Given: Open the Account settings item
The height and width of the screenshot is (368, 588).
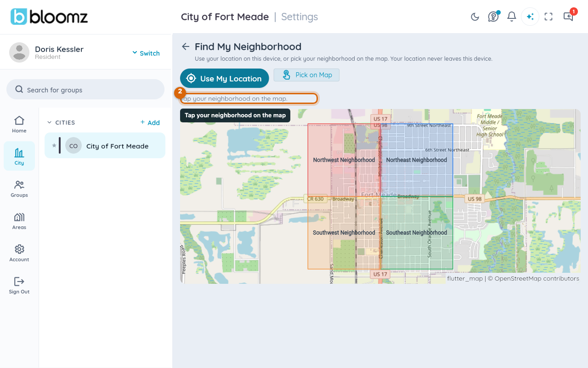Looking at the screenshot, I should (x=19, y=253).
